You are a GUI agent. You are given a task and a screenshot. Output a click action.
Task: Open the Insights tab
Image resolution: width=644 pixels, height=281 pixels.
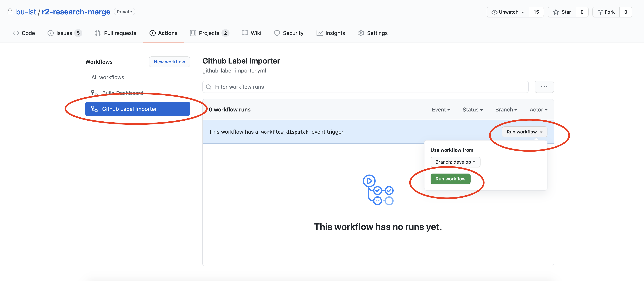331,33
